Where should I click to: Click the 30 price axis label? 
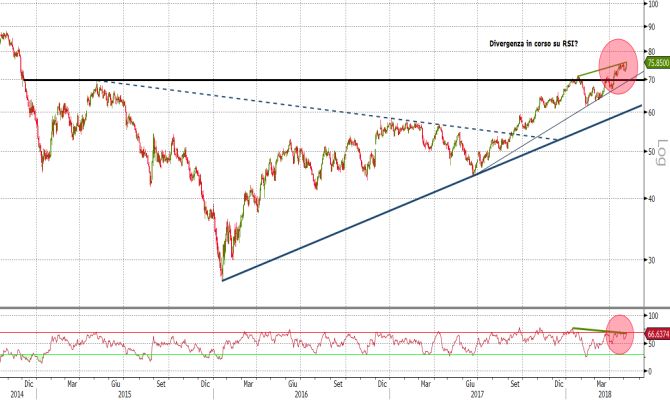[652, 260]
